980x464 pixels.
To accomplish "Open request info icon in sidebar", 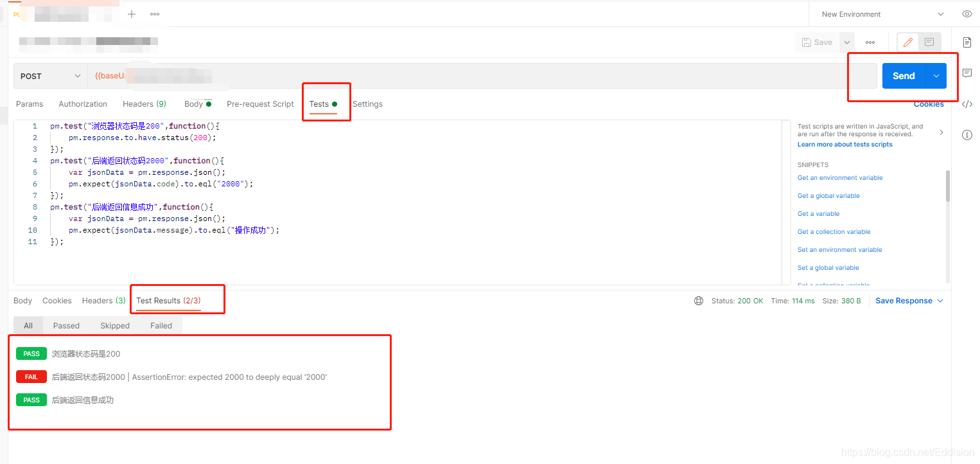I will pos(967,135).
